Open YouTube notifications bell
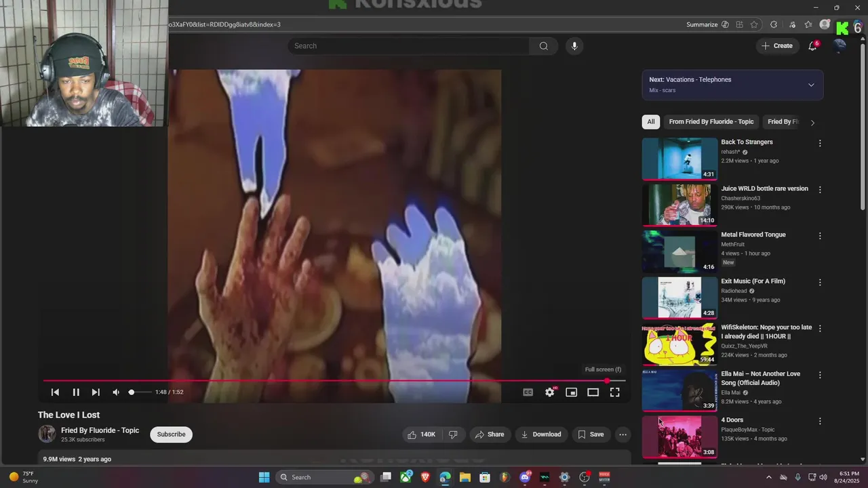 coord(812,46)
